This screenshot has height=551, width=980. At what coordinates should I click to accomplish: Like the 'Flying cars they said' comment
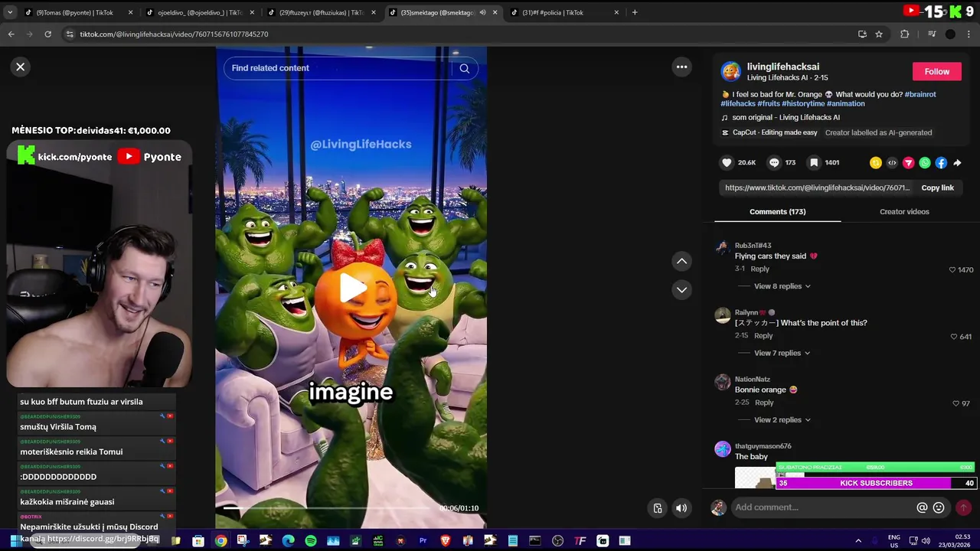[952, 269]
